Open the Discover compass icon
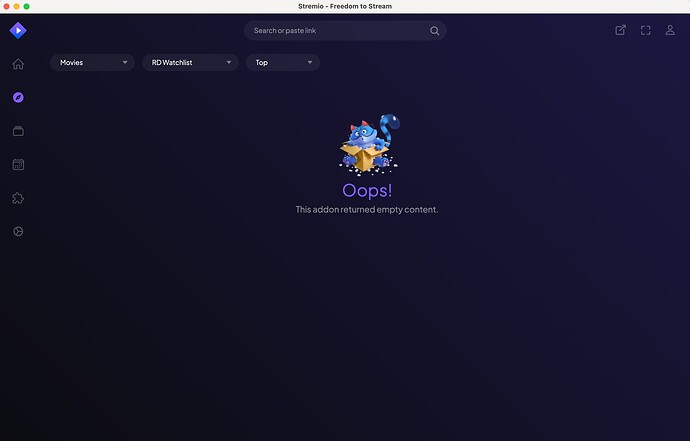This screenshot has width=690, height=441. point(18,97)
